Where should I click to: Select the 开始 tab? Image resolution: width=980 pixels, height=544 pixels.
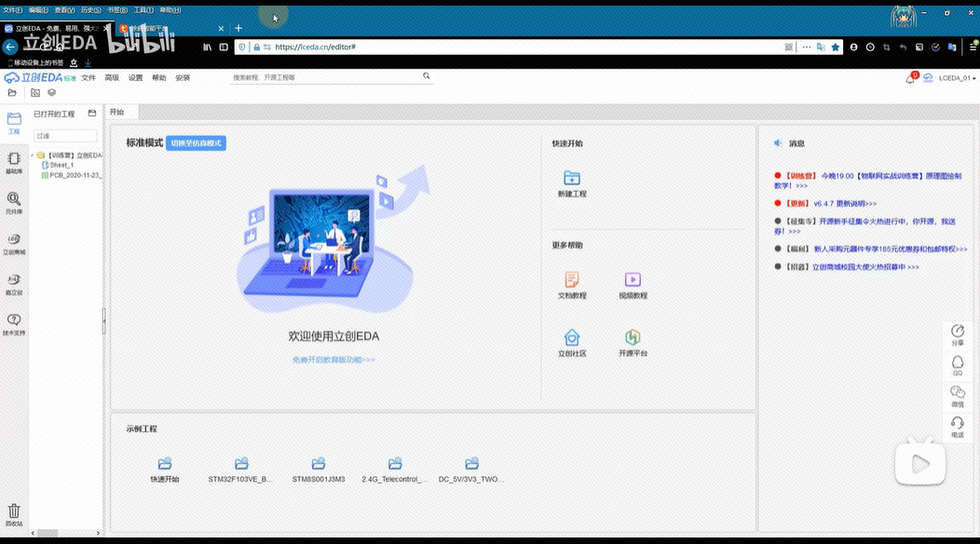[121, 112]
